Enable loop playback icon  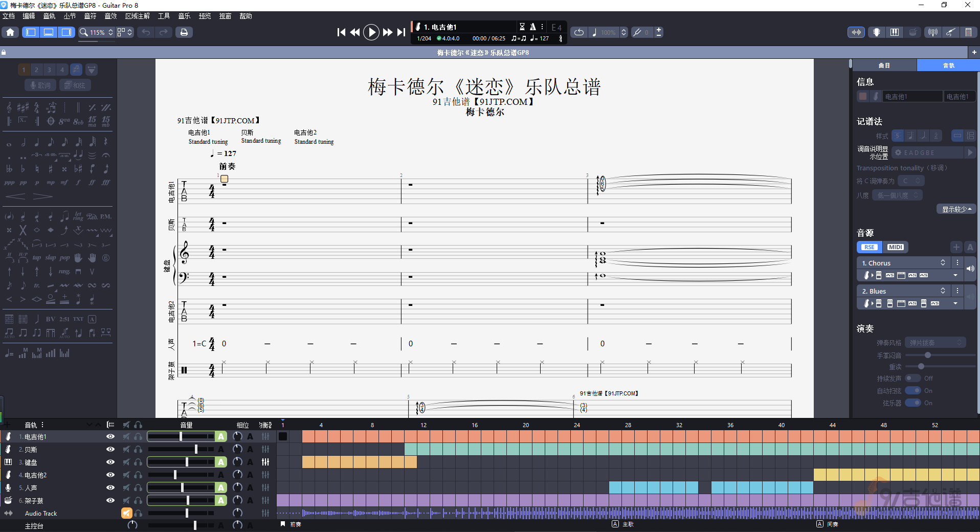[579, 32]
